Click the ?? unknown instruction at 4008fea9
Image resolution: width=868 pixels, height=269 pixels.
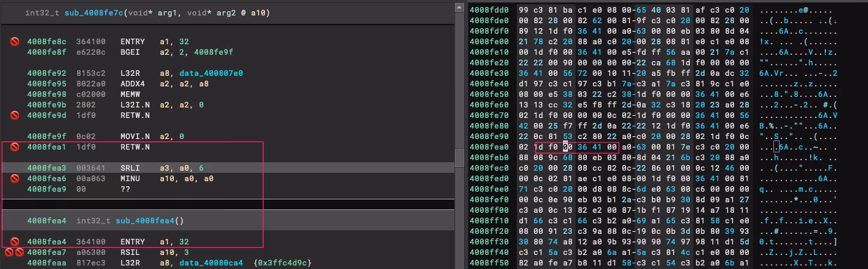pyautogui.click(x=126, y=189)
